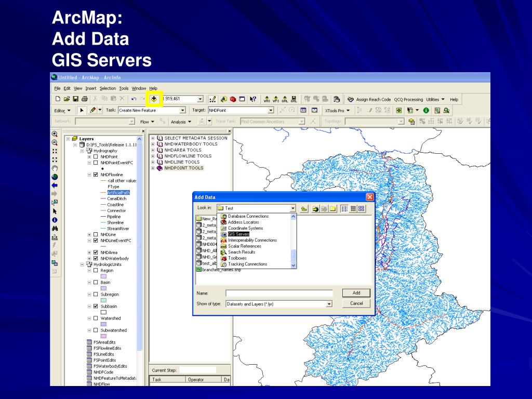Switch Add Data to thumbnails view

[362, 209]
